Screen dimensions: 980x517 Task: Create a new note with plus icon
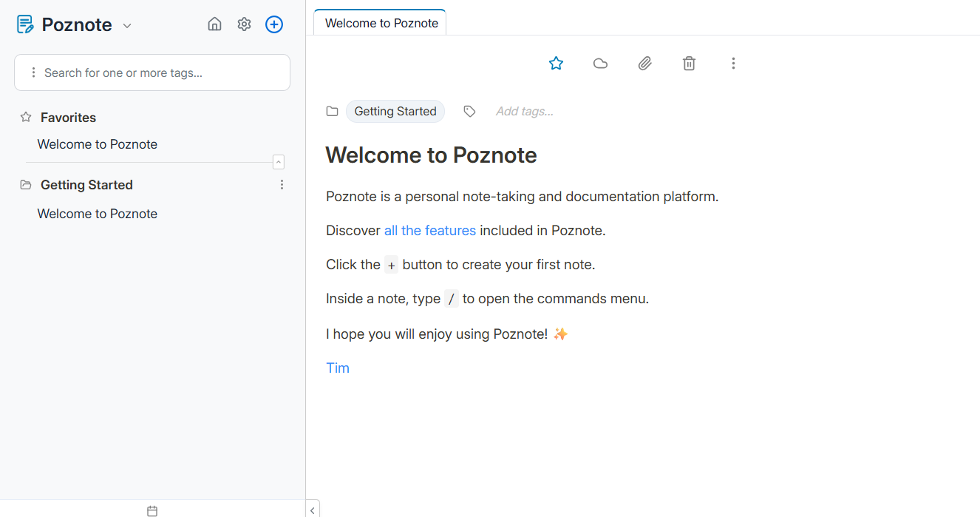[274, 24]
